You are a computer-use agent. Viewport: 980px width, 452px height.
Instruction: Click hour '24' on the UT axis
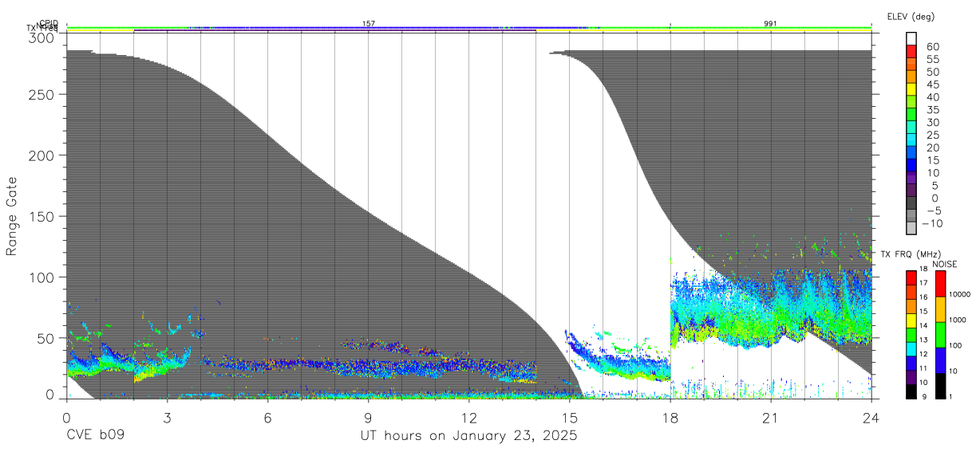[x=871, y=418]
